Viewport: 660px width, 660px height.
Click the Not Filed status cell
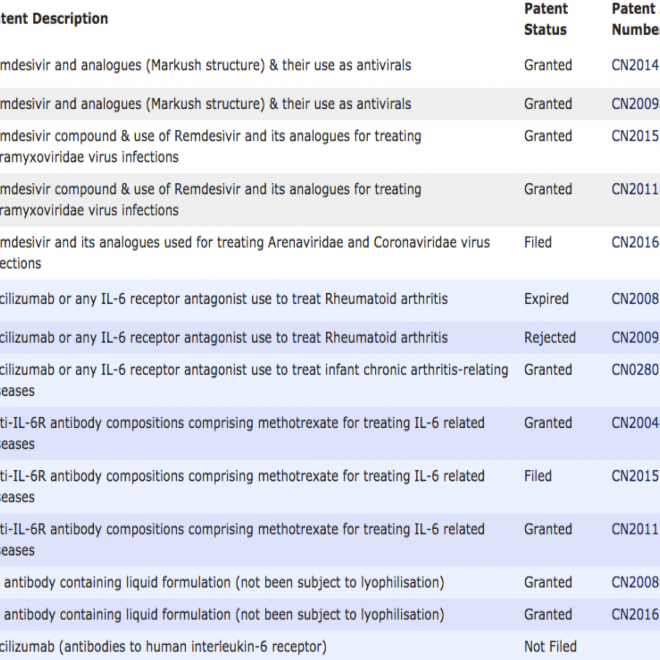(550, 646)
